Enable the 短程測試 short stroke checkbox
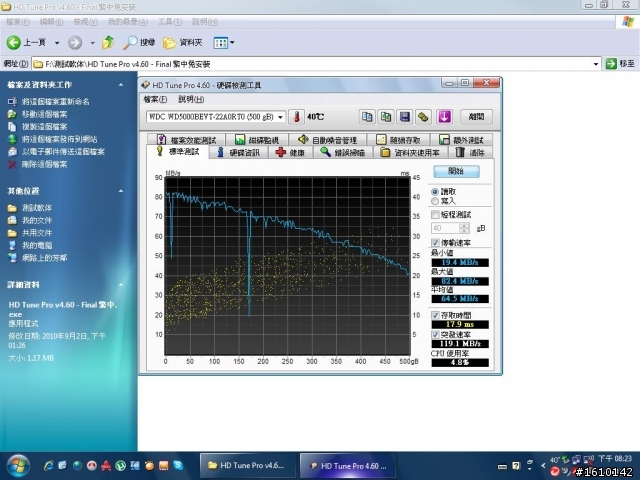This screenshot has height=480, width=640. click(436, 215)
